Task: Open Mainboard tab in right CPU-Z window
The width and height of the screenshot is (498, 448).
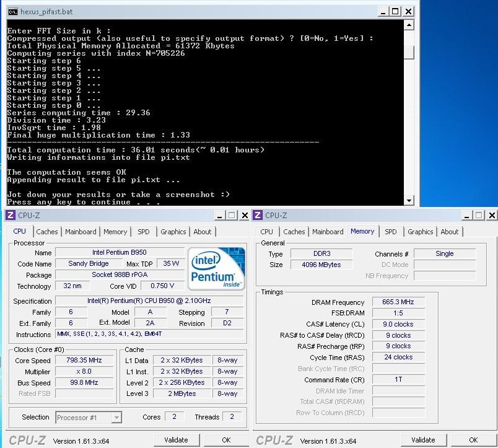Action: [328, 232]
